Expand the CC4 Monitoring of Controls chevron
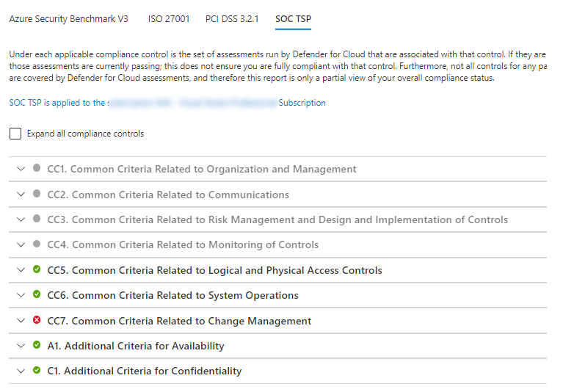The width and height of the screenshot is (563, 392). pos(21,244)
